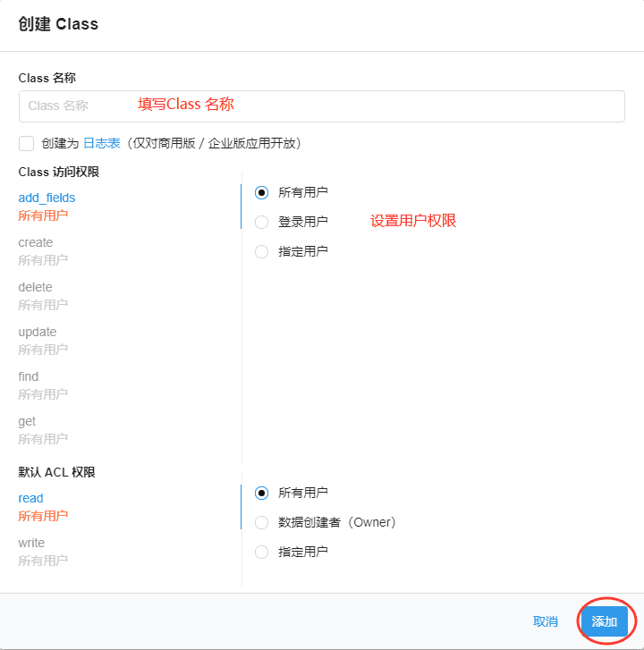
Task: Choose 所有用户 radio for Class access
Action: 262,192
